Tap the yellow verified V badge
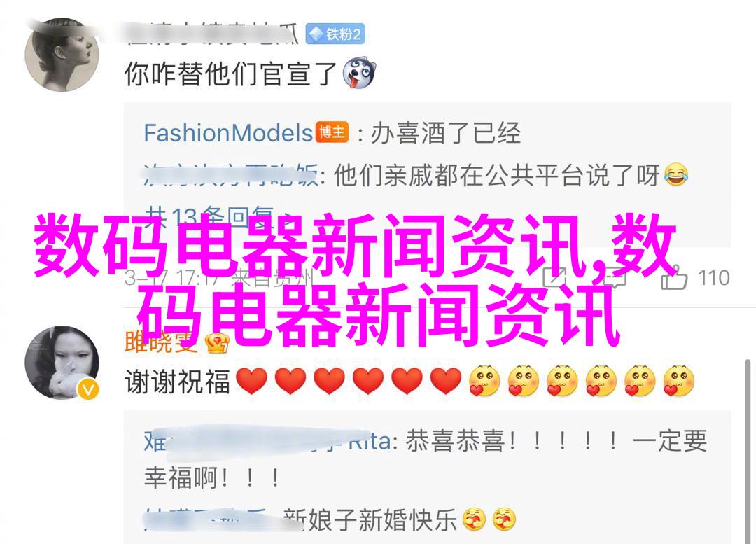Image resolution: width=756 pixels, height=544 pixels. point(88,390)
